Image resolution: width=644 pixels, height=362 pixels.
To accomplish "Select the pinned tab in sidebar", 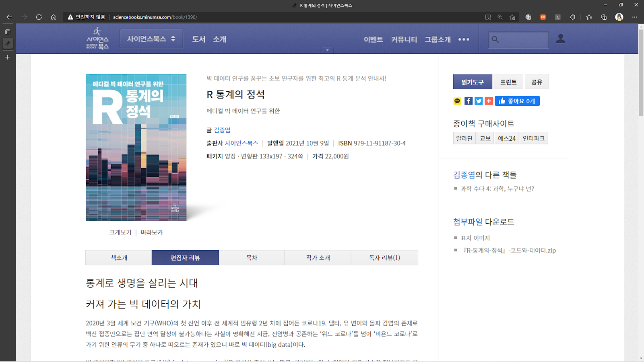I will point(8,43).
